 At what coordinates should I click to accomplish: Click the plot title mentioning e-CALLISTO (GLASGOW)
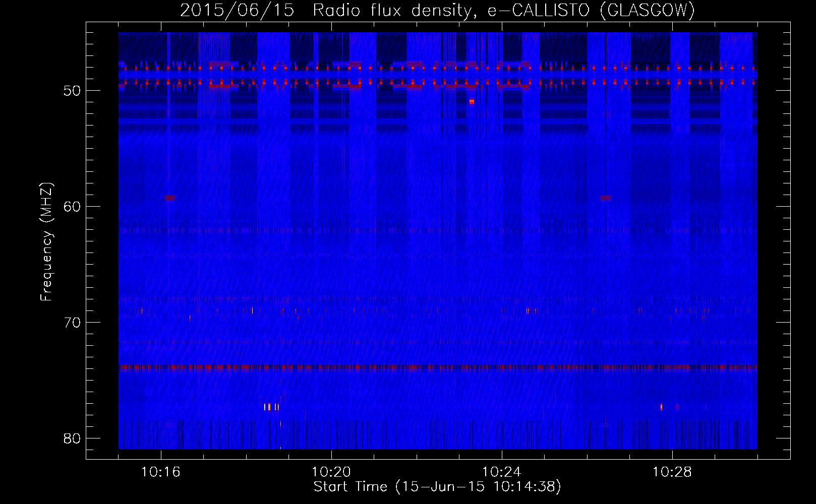click(x=437, y=10)
